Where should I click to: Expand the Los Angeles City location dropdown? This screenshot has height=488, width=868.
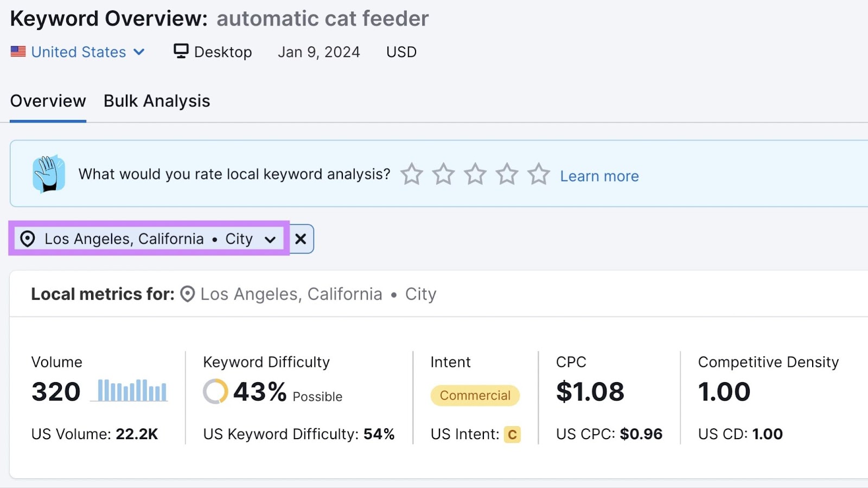coord(271,239)
